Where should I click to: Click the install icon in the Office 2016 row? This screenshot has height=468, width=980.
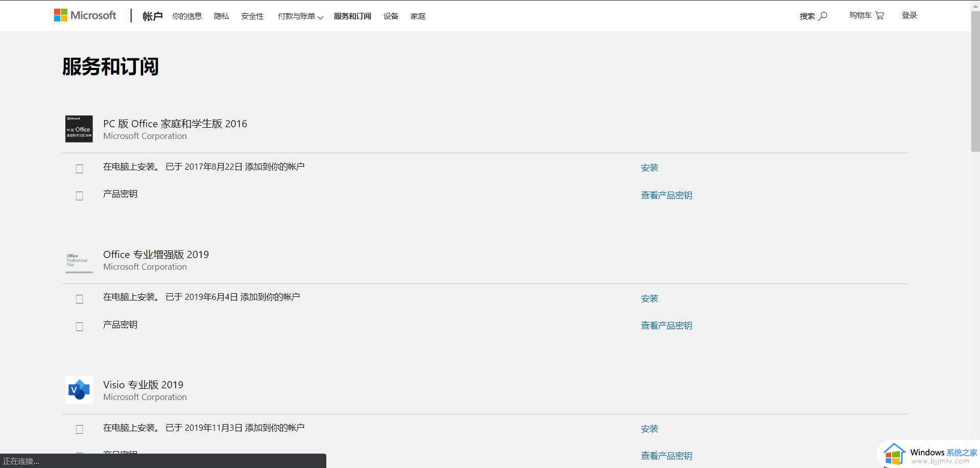[x=79, y=169]
